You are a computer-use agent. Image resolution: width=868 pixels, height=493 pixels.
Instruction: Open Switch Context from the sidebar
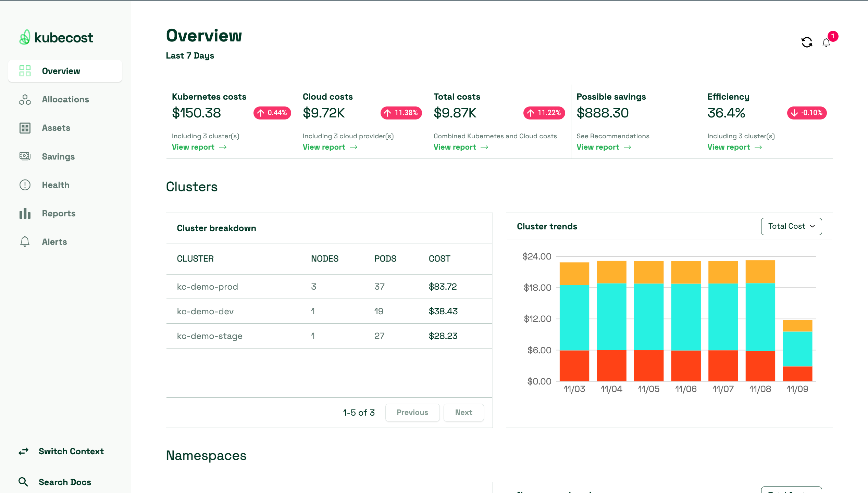pos(71,451)
